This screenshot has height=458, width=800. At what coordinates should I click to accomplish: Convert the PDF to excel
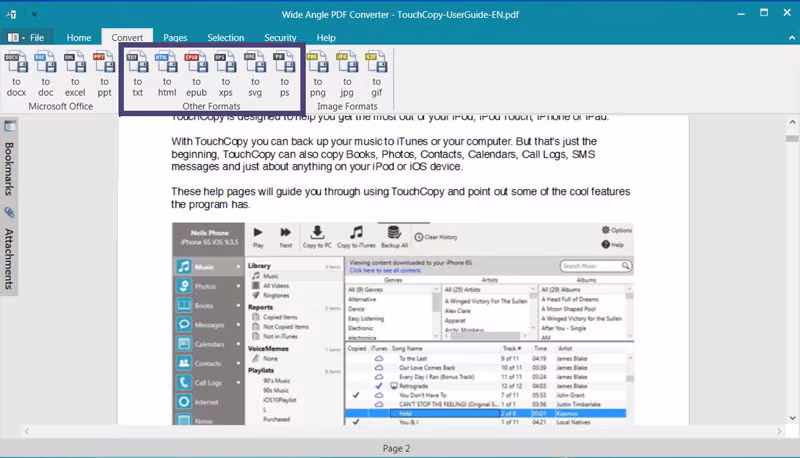75,74
